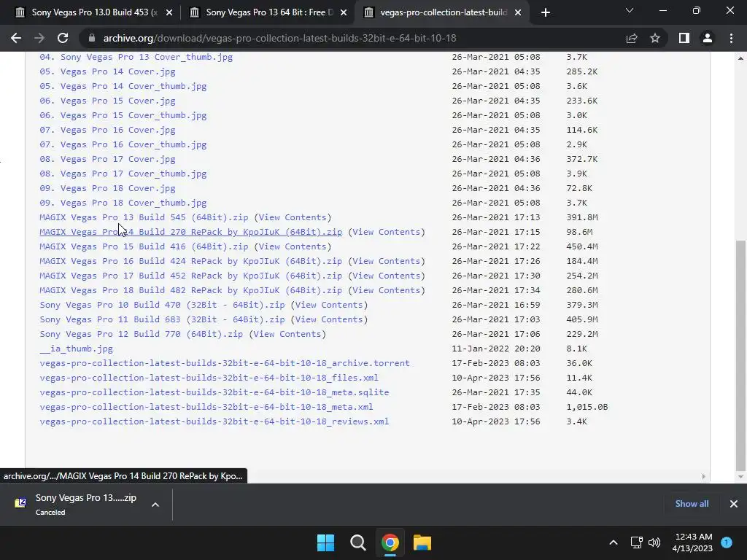Download MAGIX Vegas Pro 15 Build 416 zip
Viewport: 747px width, 560px height.
click(x=144, y=246)
